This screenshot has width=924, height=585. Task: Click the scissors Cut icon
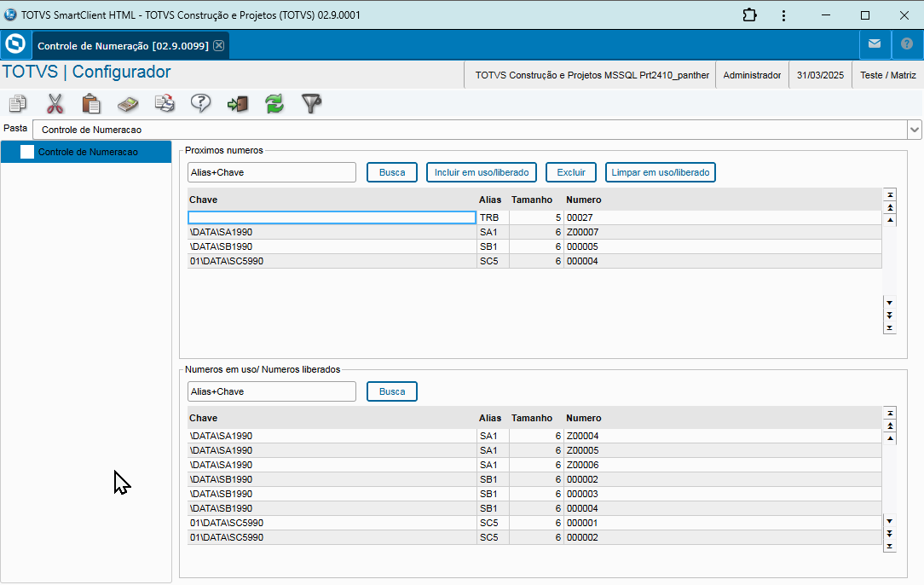tap(55, 104)
